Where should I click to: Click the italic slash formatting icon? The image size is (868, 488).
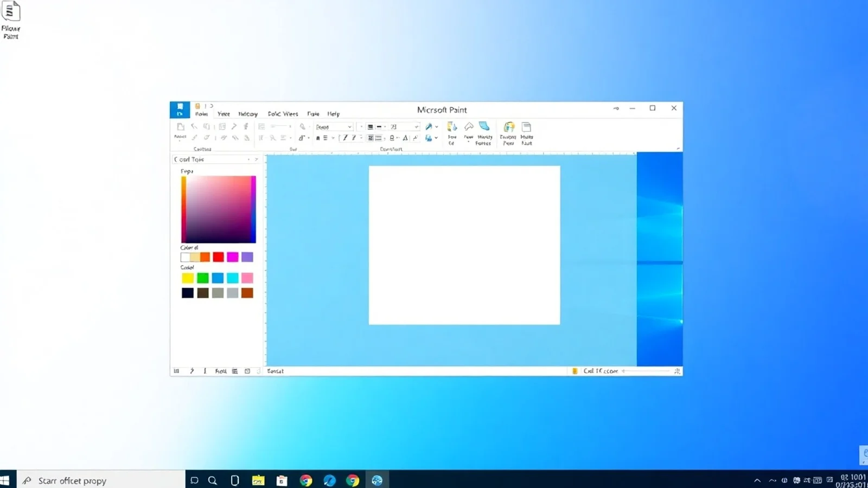tap(345, 138)
